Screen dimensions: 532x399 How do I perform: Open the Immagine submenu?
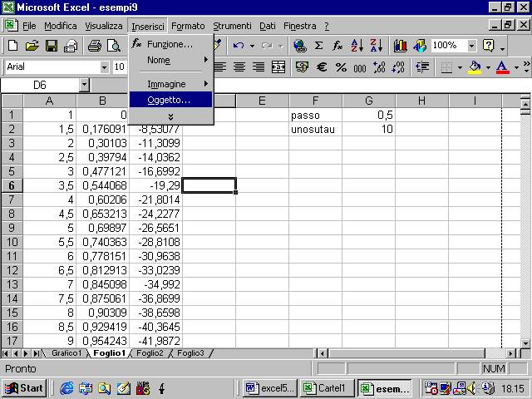pos(170,84)
